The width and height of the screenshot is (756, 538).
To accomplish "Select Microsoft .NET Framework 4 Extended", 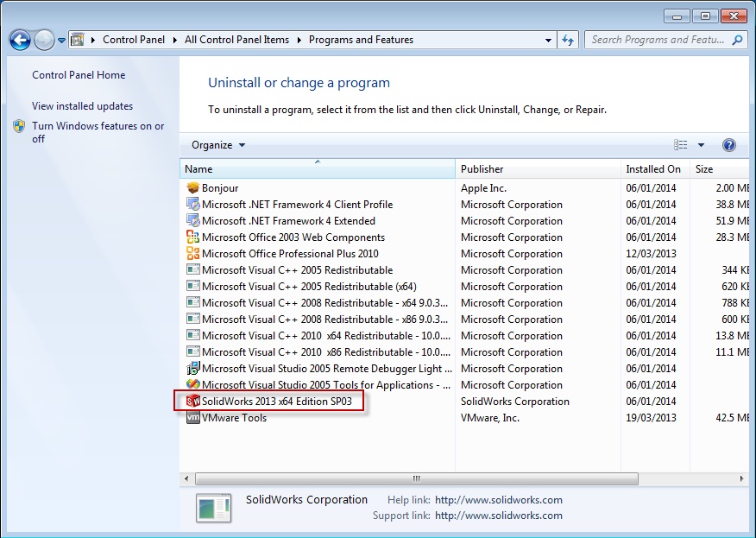I will (288, 220).
